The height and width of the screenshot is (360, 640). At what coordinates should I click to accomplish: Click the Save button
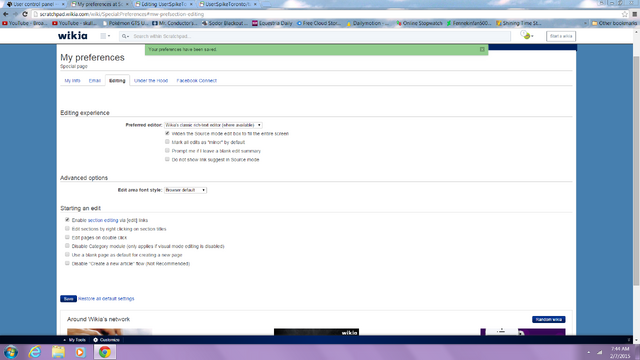pos(68,299)
